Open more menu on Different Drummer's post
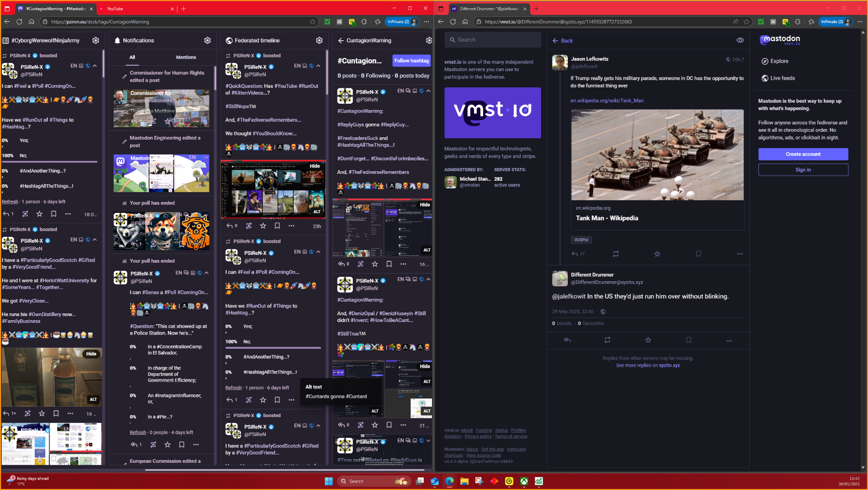Viewport: 868px width, 490px height. pos(729,340)
